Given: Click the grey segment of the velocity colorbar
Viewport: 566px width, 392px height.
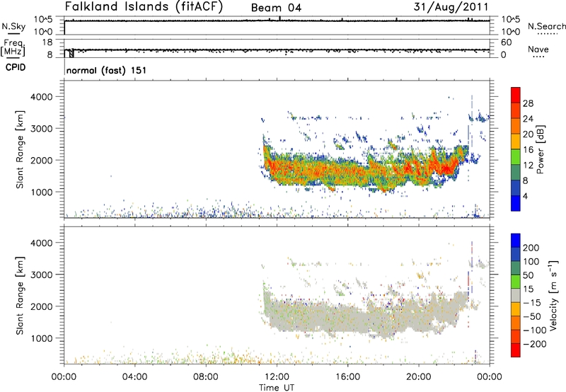Looking at the screenshot, I should coord(516,295).
